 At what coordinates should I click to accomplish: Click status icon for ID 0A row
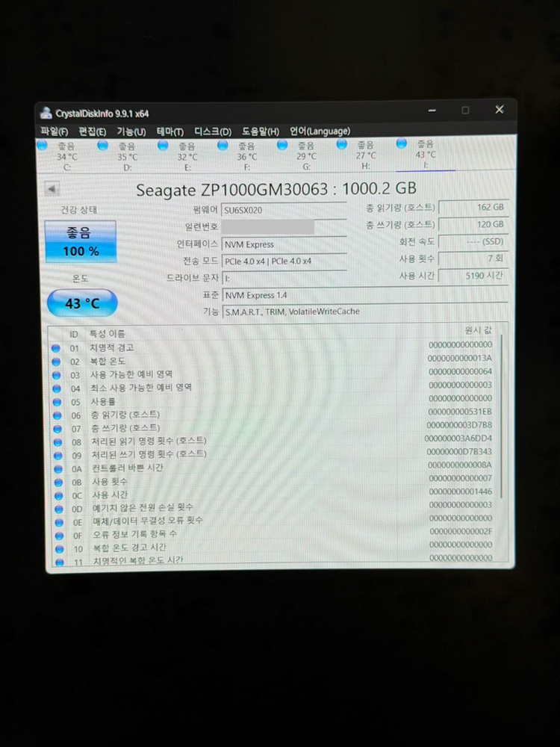coord(58,469)
